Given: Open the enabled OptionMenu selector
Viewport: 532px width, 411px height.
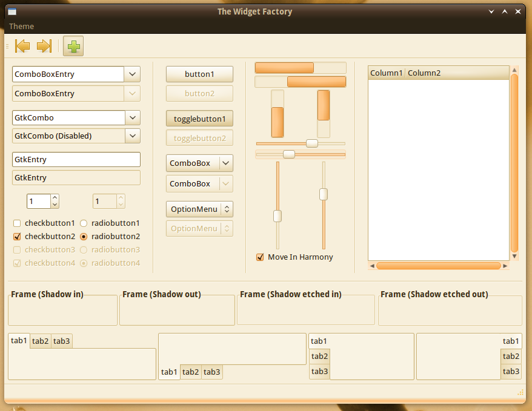Looking at the screenshot, I should coord(199,209).
